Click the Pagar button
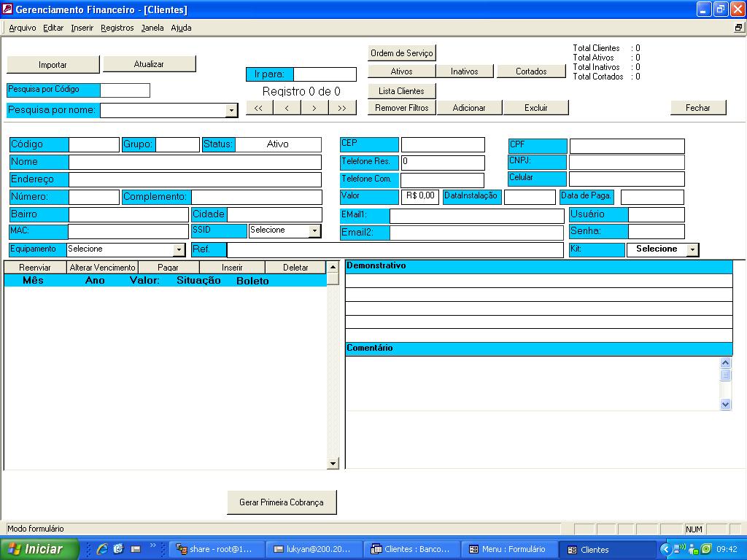The height and width of the screenshot is (560, 747). (x=169, y=267)
